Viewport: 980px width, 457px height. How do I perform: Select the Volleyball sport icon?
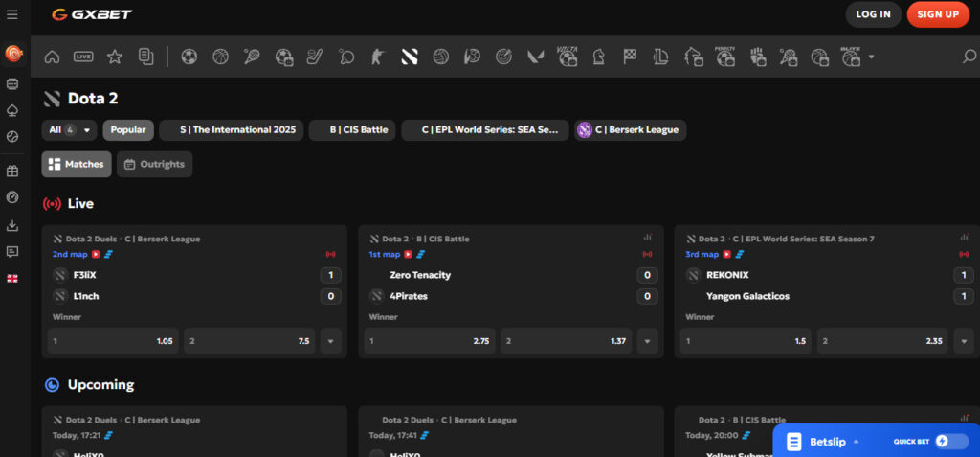440,57
